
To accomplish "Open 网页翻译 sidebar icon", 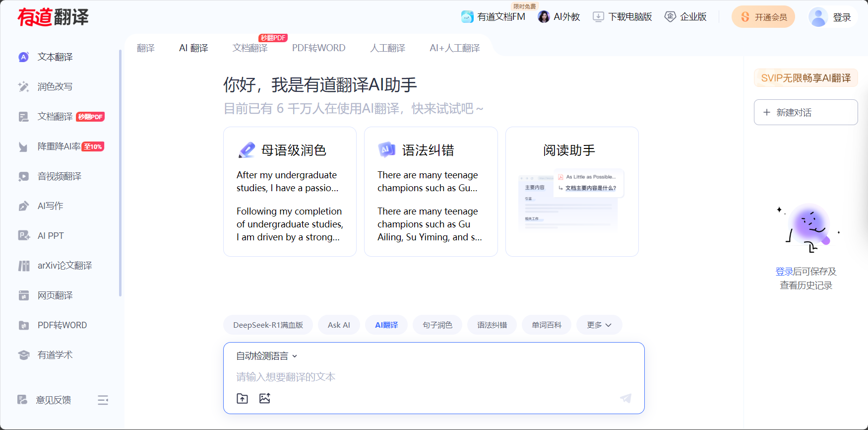I will pyautogui.click(x=23, y=295).
